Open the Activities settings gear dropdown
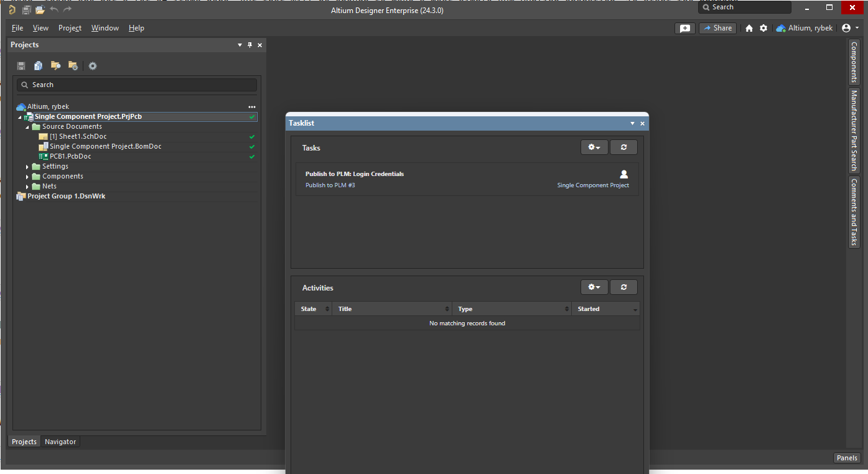This screenshot has height=474, width=868. pyautogui.click(x=594, y=287)
